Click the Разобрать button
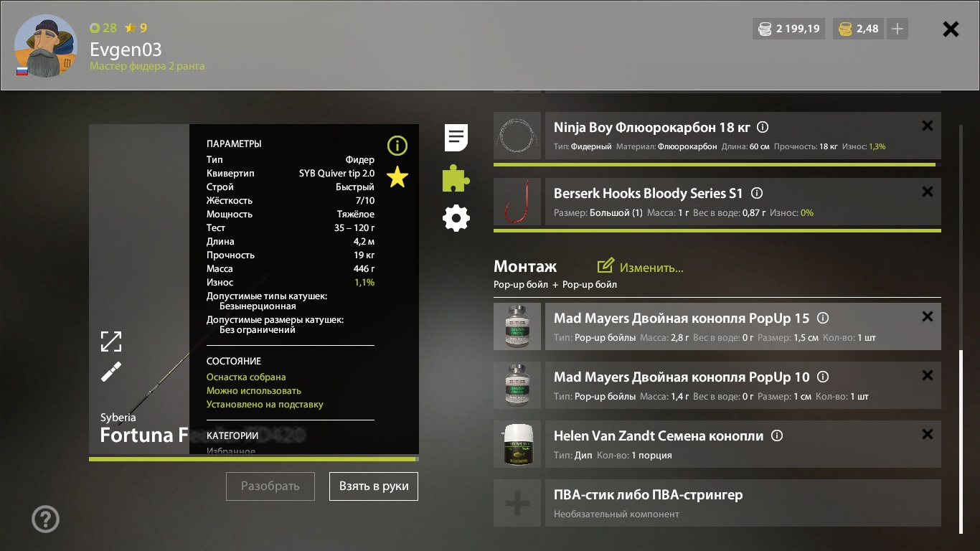The height and width of the screenshot is (551, 980). click(x=270, y=486)
